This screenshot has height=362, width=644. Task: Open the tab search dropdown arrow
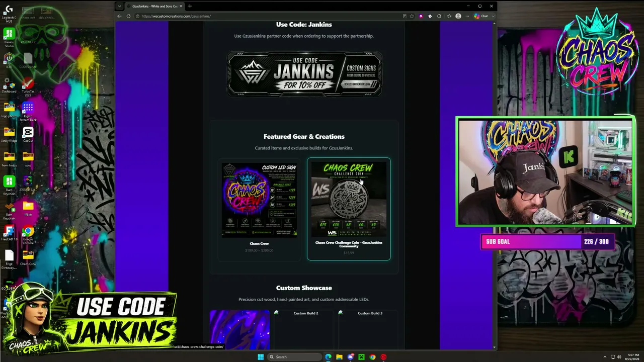(x=119, y=6)
